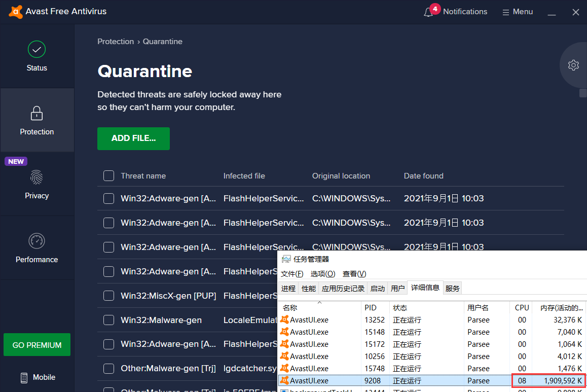The width and height of the screenshot is (587, 392).
Task: Click the first row's C:\WINDOWS\Sys... location
Action: (x=351, y=198)
